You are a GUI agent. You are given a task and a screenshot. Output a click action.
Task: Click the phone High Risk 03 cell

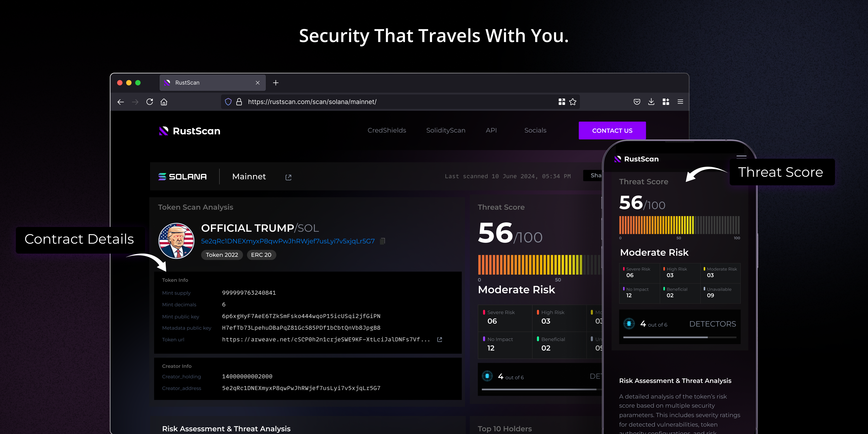pos(680,273)
